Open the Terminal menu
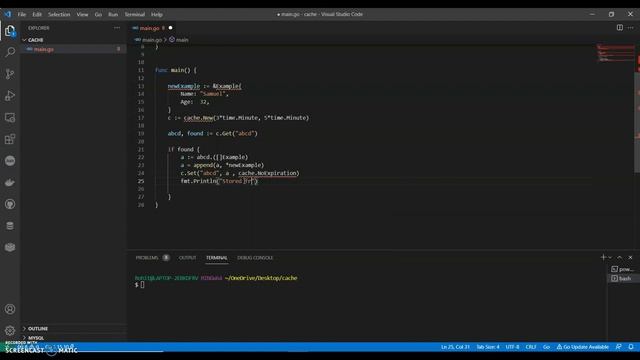This screenshot has height=360, width=640. (x=134, y=14)
